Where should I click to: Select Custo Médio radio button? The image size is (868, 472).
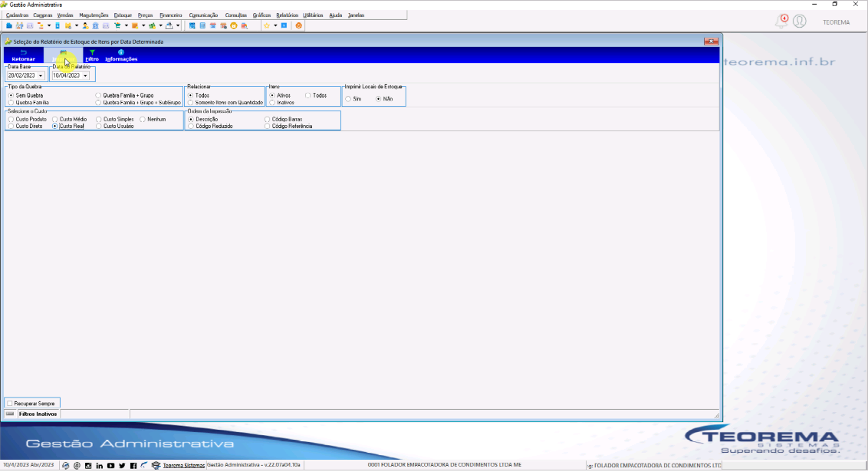(x=54, y=119)
